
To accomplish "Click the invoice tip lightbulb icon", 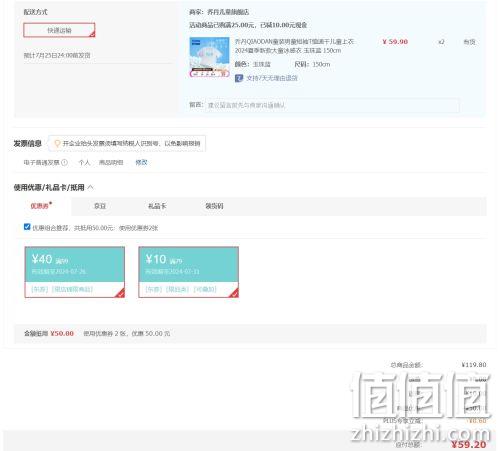I will pos(57,143).
